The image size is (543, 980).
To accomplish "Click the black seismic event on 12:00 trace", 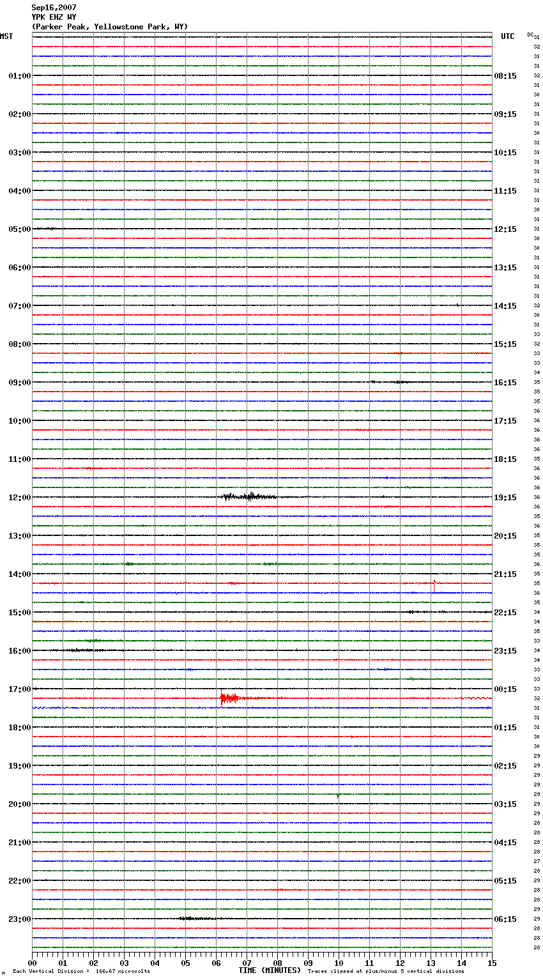I will pos(249,496).
